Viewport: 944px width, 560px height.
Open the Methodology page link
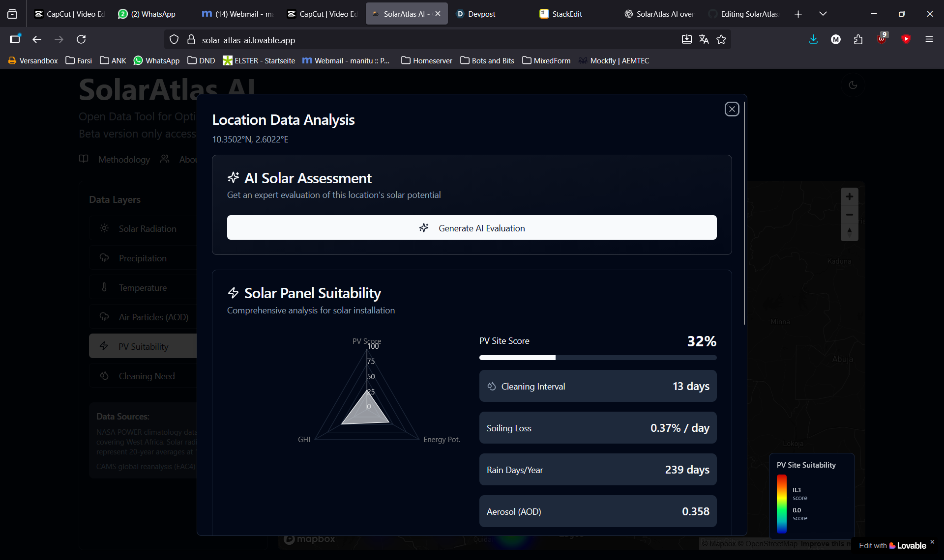[x=124, y=159]
